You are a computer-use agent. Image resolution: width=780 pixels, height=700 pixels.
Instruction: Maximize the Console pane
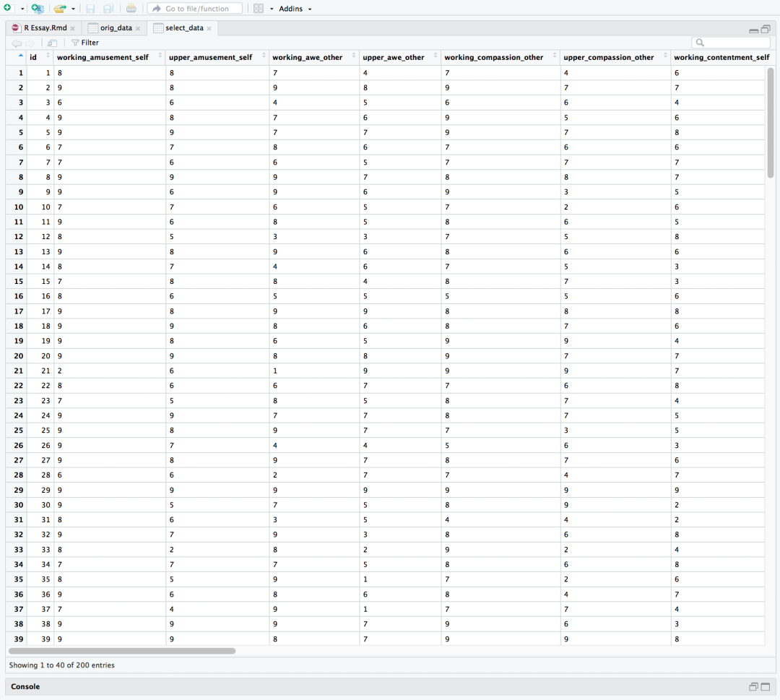tap(766, 686)
